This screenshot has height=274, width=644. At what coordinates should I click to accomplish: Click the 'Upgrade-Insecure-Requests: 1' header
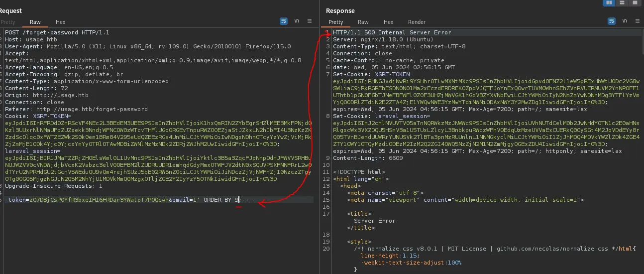[x=54, y=186]
